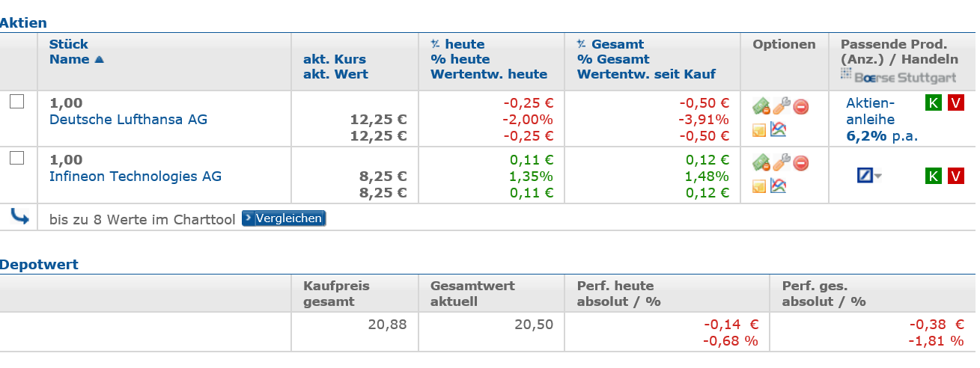Click the transaction money icon for Deutsche Lufthansa
The image size is (980, 368).
point(761,106)
